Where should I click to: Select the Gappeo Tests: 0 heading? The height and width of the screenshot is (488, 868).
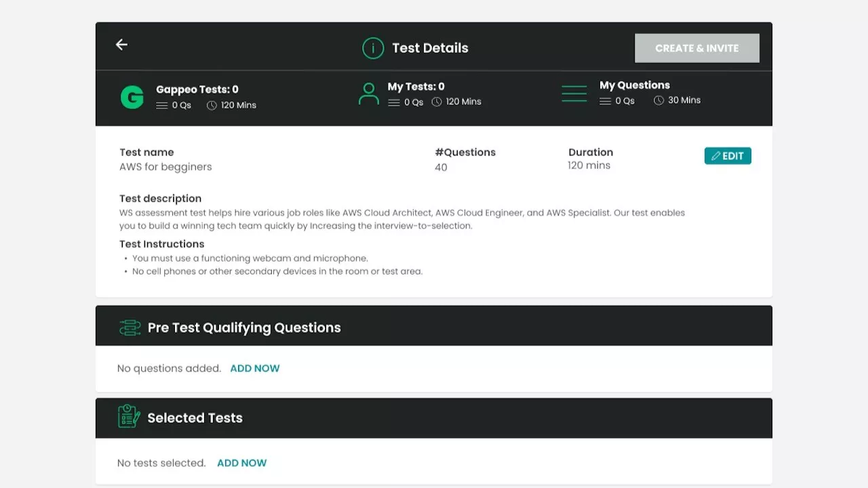tap(197, 89)
